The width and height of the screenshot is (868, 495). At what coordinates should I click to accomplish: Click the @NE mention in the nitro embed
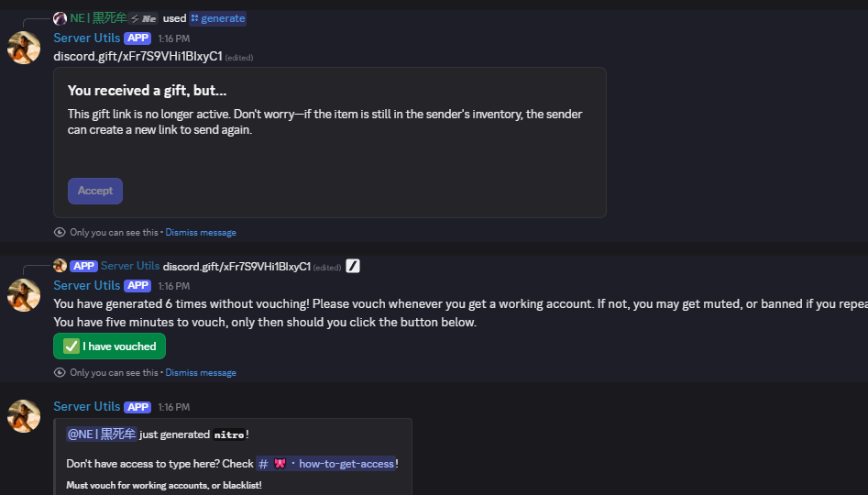102,434
